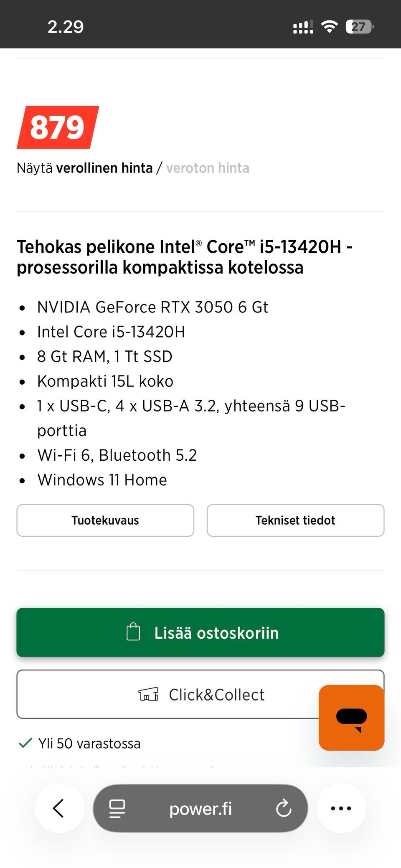Tap the green stock checkmark icon
Screen dimensions: 401x868
pyautogui.click(x=25, y=743)
